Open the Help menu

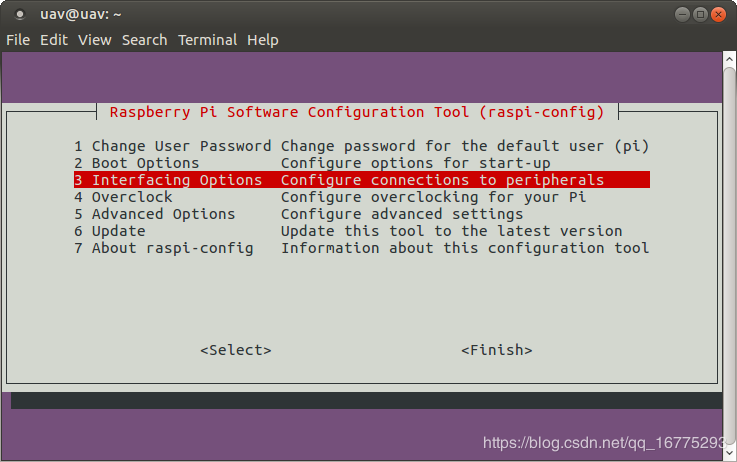pyautogui.click(x=263, y=40)
